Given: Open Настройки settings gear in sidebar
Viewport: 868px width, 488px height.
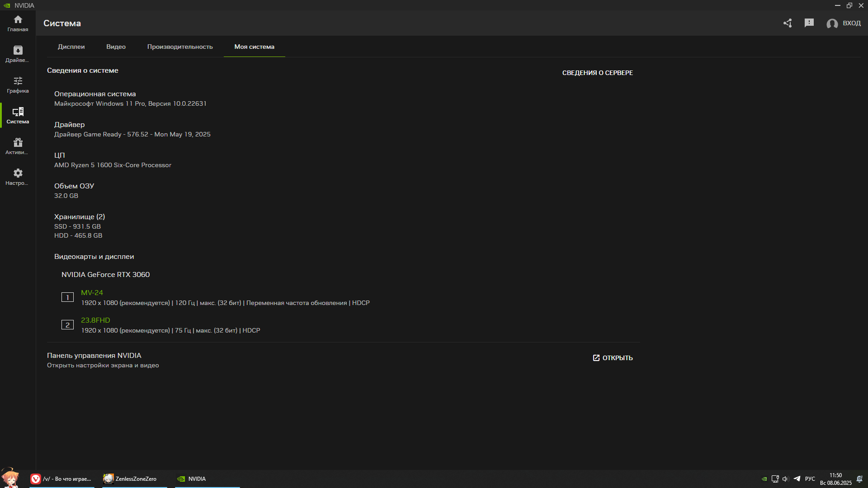Looking at the screenshot, I should pos(18,177).
